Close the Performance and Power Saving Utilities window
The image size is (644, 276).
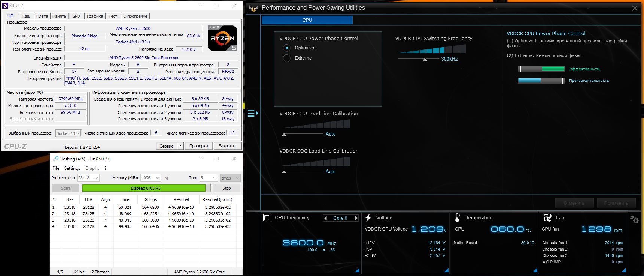coord(635,8)
